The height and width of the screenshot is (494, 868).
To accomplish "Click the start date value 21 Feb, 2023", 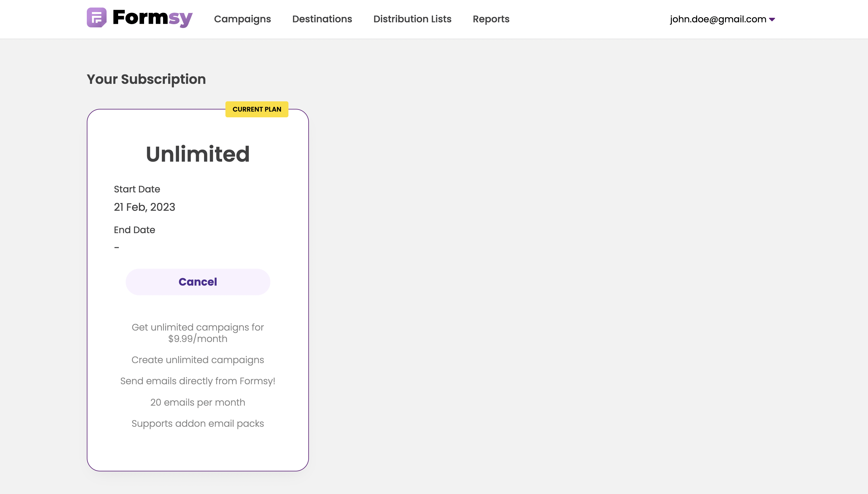I will [144, 207].
